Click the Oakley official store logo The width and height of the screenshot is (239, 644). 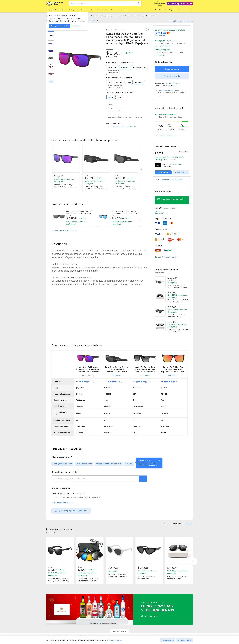click(x=158, y=165)
